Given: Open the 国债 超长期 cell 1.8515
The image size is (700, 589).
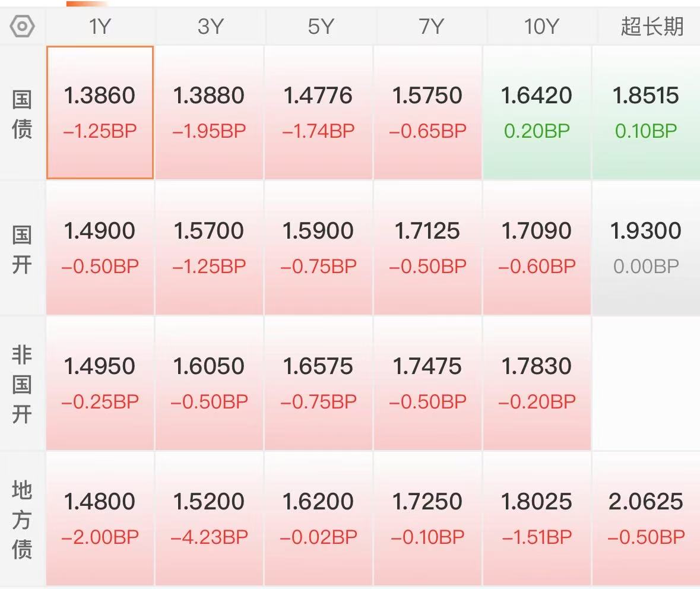Looking at the screenshot, I should (646, 113).
